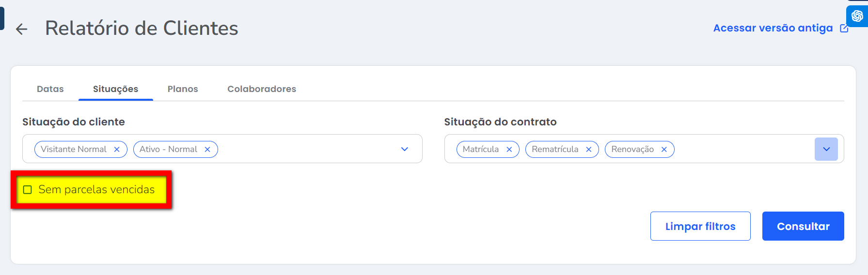This screenshot has width=868, height=275.
Task: Click the external link icon
Action: coord(844,28)
